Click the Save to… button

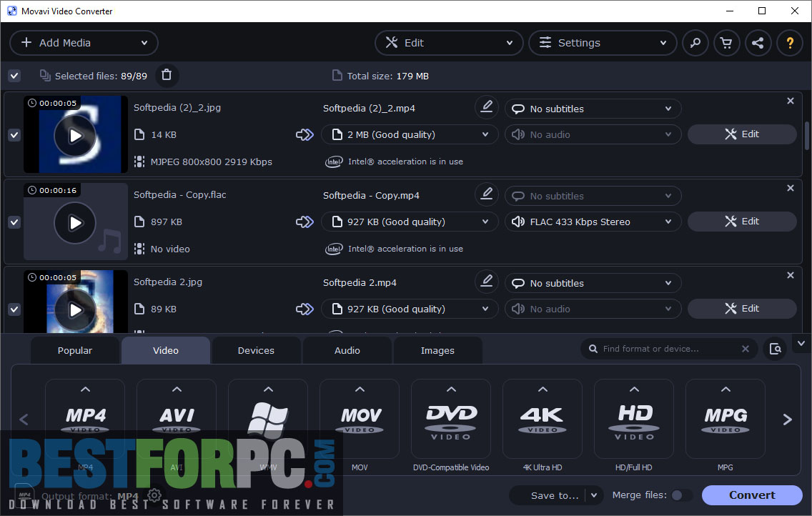point(554,495)
